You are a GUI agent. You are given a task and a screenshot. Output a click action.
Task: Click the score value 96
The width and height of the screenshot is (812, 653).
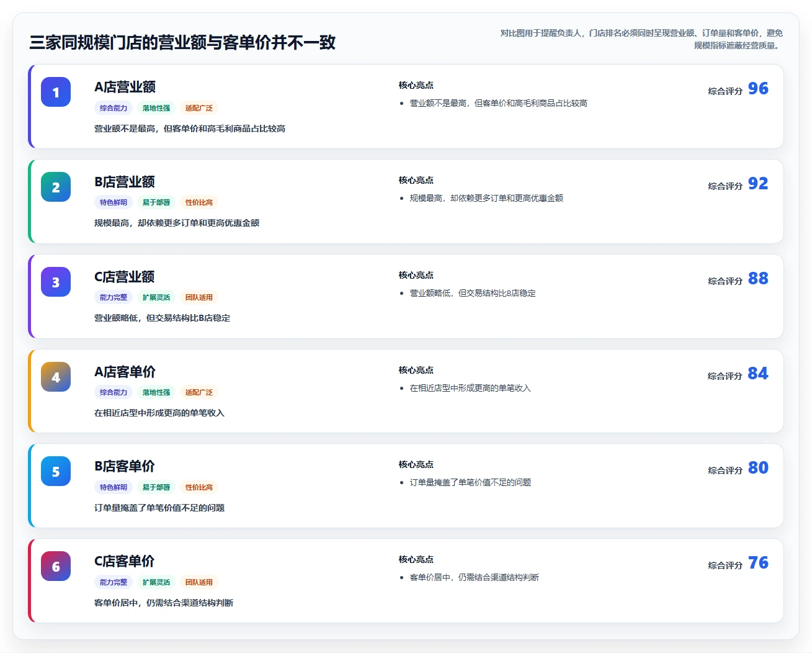pos(758,89)
